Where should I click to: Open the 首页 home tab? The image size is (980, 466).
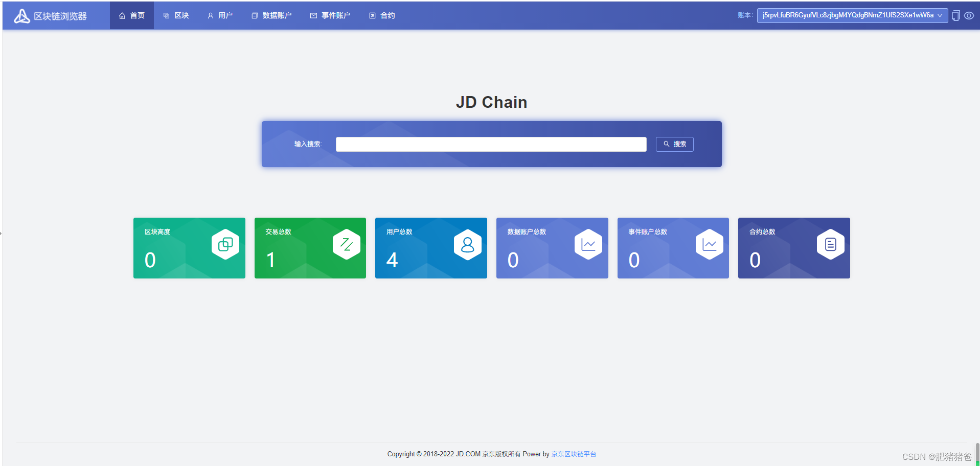132,15
